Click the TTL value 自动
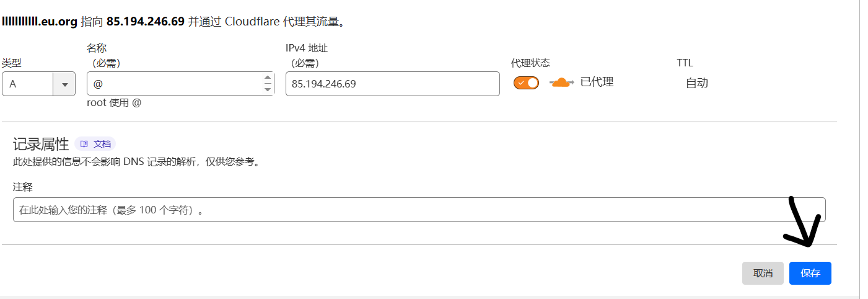 (697, 83)
